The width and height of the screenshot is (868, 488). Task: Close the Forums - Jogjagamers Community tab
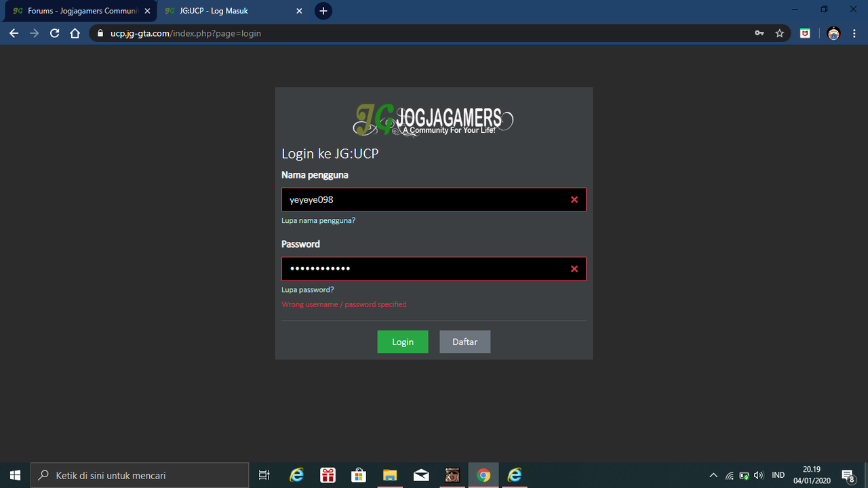pyautogui.click(x=147, y=11)
